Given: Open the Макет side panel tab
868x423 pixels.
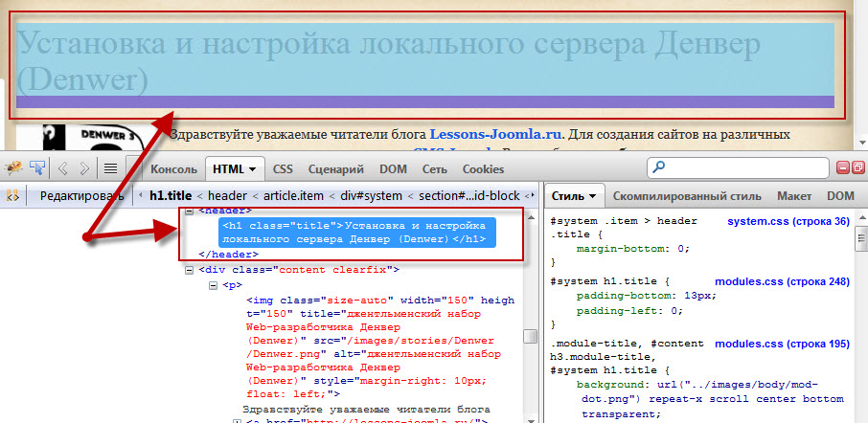Looking at the screenshot, I should (x=794, y=196).
